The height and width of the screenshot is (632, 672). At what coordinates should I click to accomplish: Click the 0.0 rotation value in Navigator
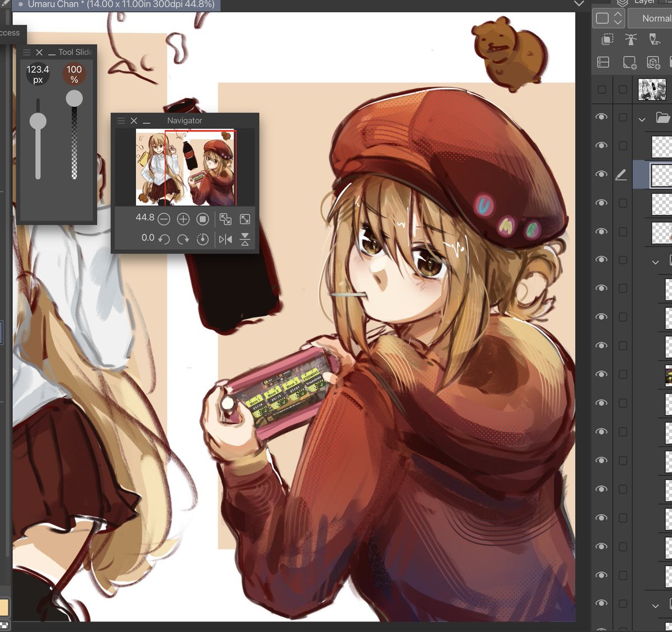click(148, 237)
